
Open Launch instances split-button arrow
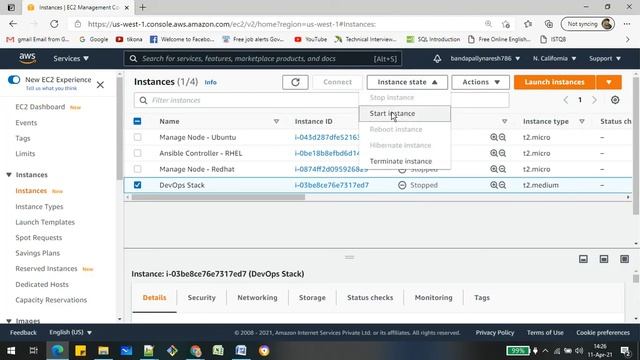coord(609,82)
